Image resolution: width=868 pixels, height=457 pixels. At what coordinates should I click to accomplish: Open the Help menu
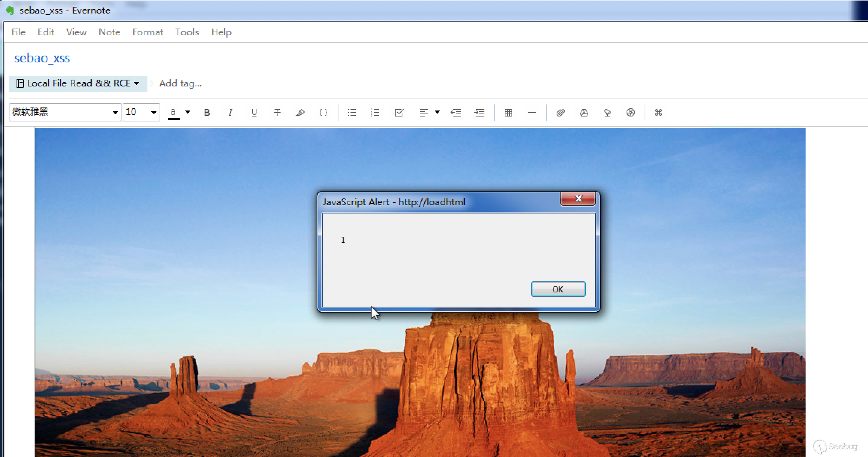tap(221, 32)
